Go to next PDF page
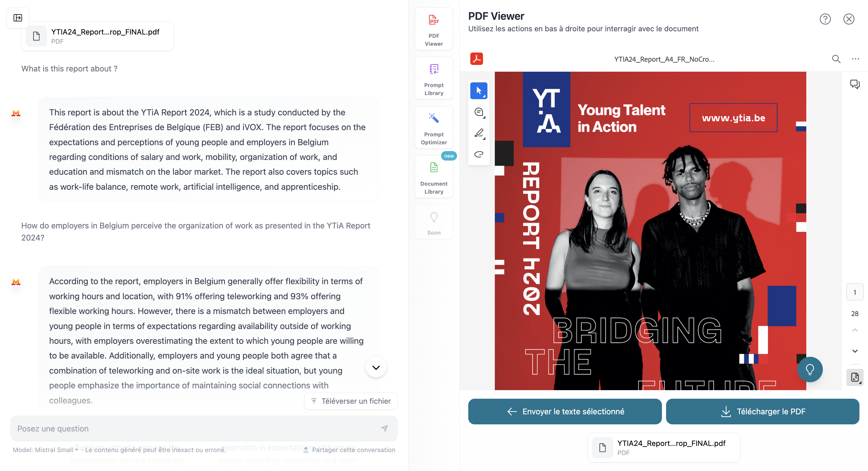Screen dimensions: 868x471 tap(854, 351)
